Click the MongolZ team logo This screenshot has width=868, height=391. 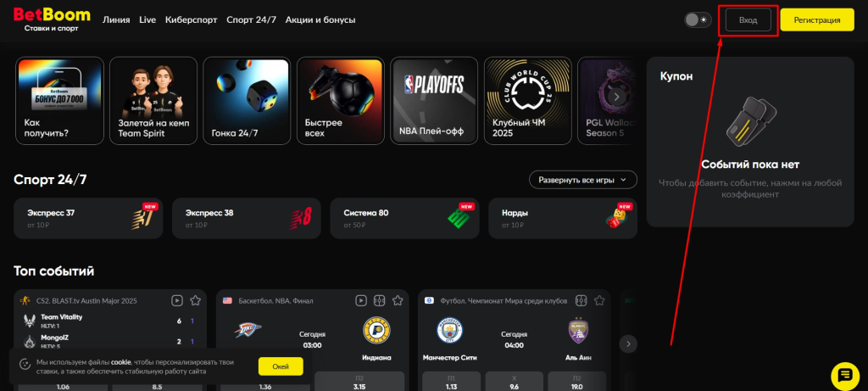click(29, 341)
